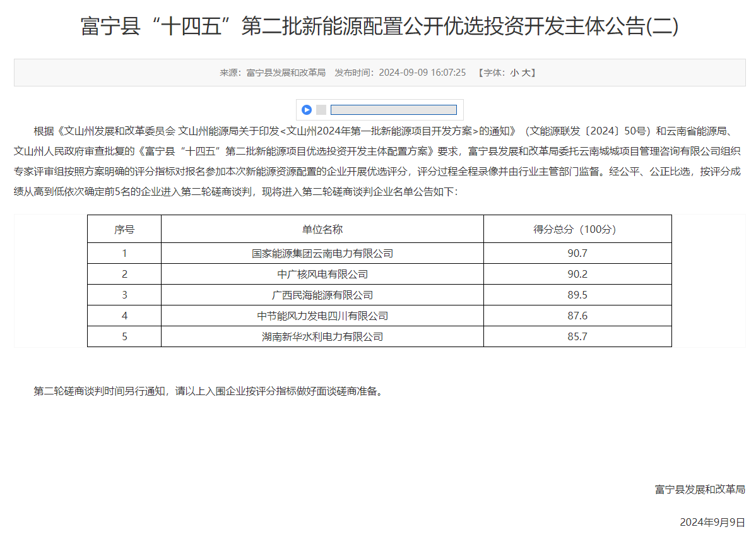
Task: Select cell 广西民海能源有限公司
Action: point(322,295)
